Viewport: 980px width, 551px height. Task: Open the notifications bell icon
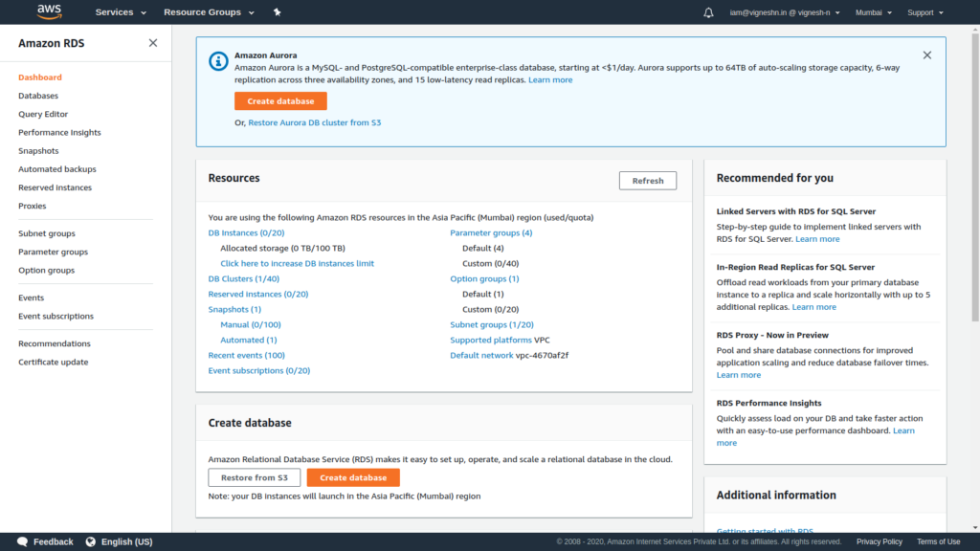pos(708,12)
